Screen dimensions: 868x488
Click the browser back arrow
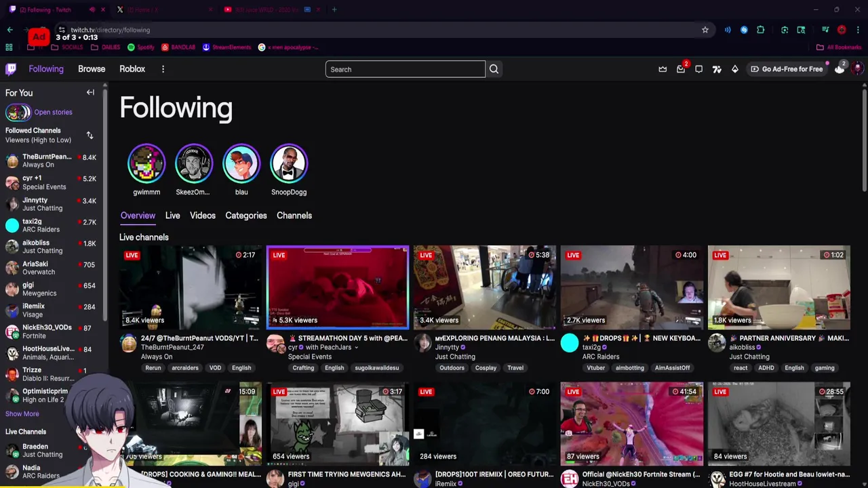pos(9,30)
